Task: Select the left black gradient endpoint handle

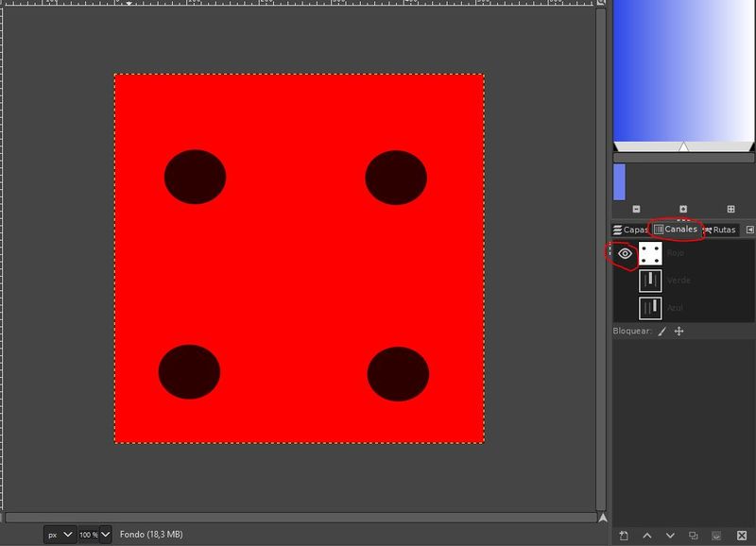Action: coord(616,147)
